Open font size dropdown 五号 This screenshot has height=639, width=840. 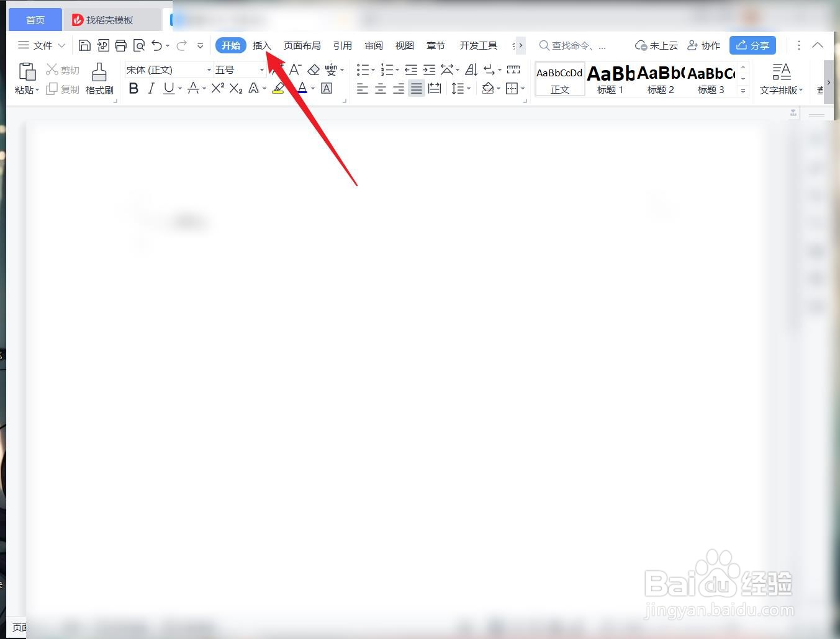[x=262, y=70]
